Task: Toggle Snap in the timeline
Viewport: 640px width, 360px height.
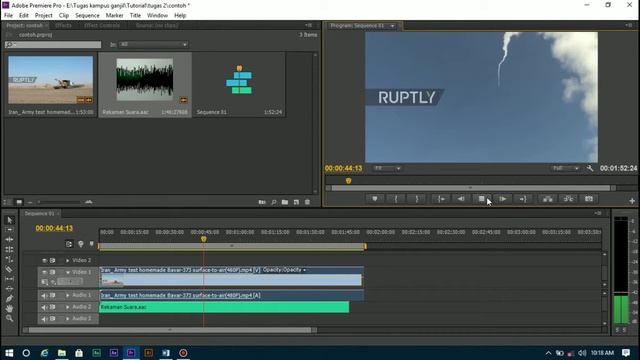Action: tap(69, 244)
